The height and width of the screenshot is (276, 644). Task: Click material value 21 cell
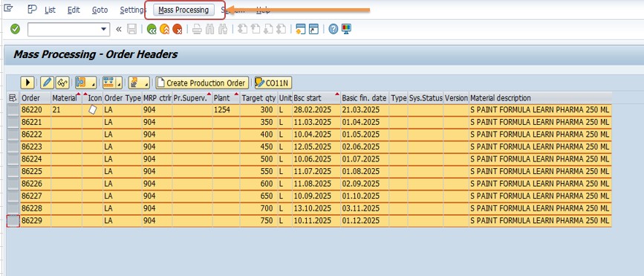67,110
